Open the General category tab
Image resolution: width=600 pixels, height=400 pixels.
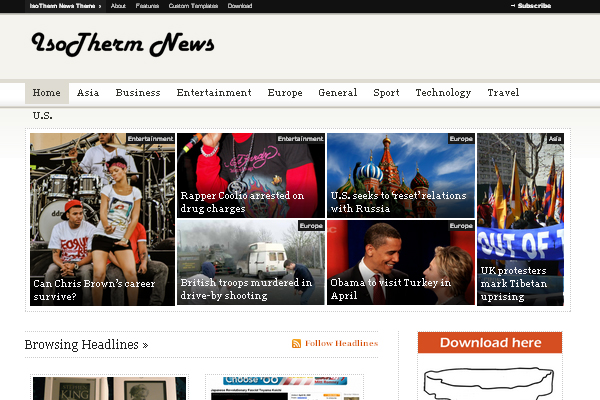point(338,93)
